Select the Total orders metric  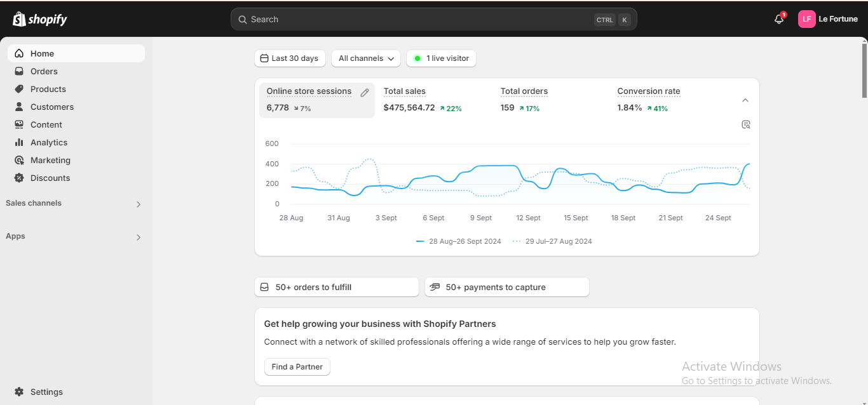click(551, 100)
